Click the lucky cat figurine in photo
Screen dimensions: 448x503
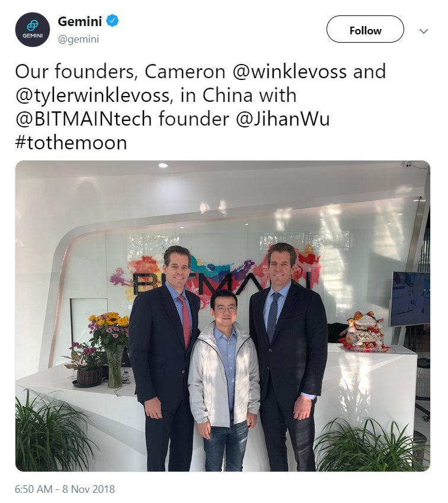(x=364, y=332)
